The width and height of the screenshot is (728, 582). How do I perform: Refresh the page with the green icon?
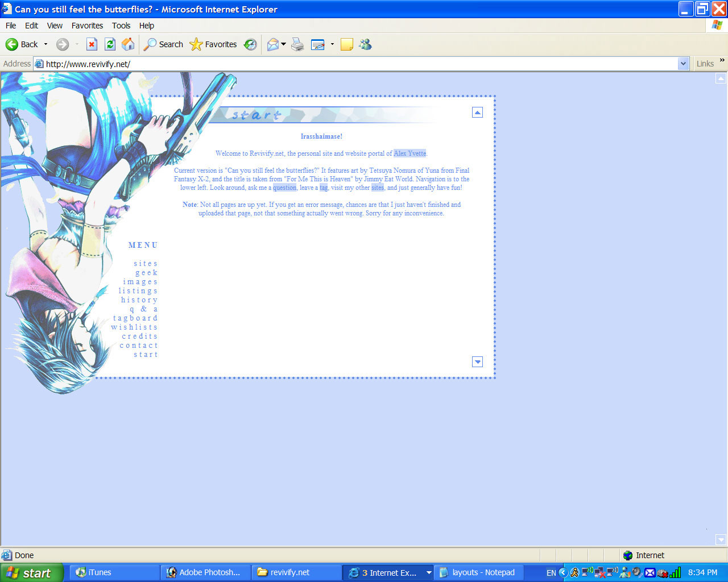pos(110,44)
